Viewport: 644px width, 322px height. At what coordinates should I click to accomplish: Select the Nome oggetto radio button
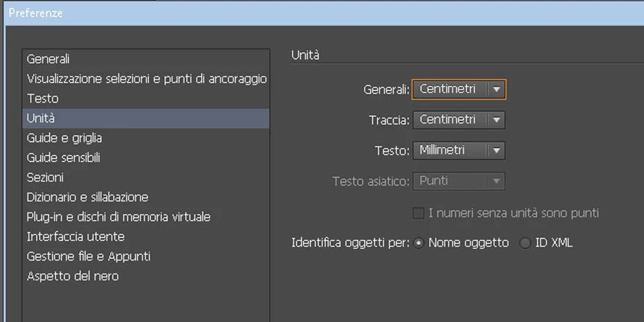click(418, 243)
